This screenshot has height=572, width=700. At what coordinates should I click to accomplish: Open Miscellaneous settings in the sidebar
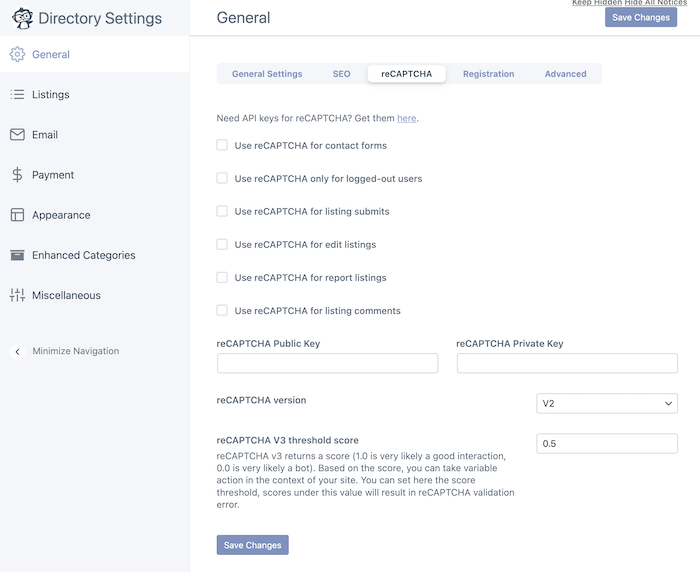click(x=95, y=295)
